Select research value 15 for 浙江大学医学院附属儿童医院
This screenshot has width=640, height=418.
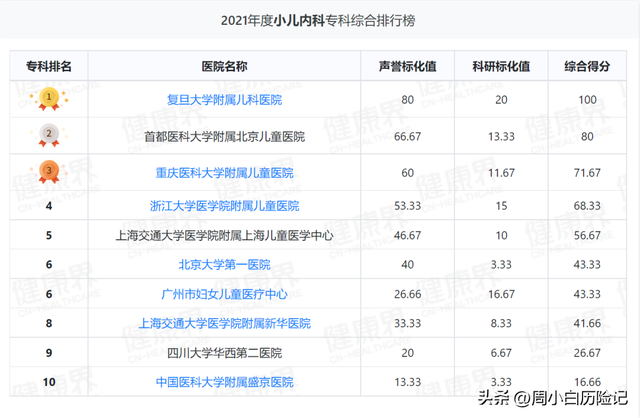[501, 206]
